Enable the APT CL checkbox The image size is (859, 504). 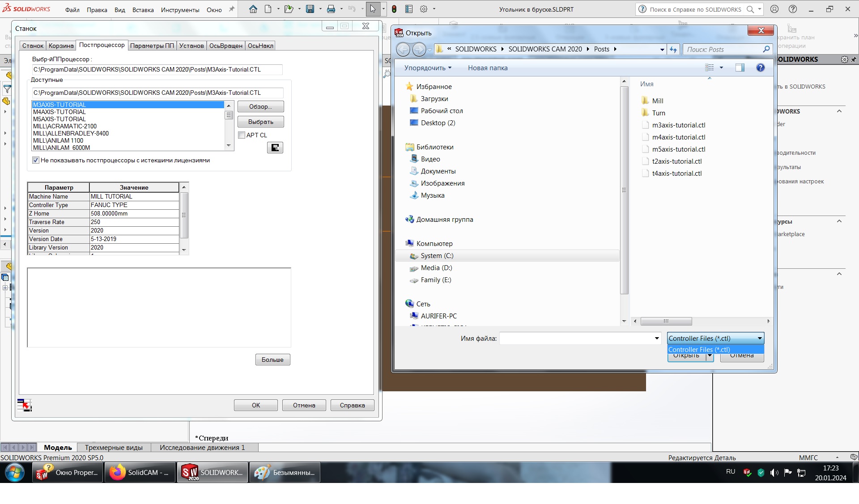click(x=242, y=135)
